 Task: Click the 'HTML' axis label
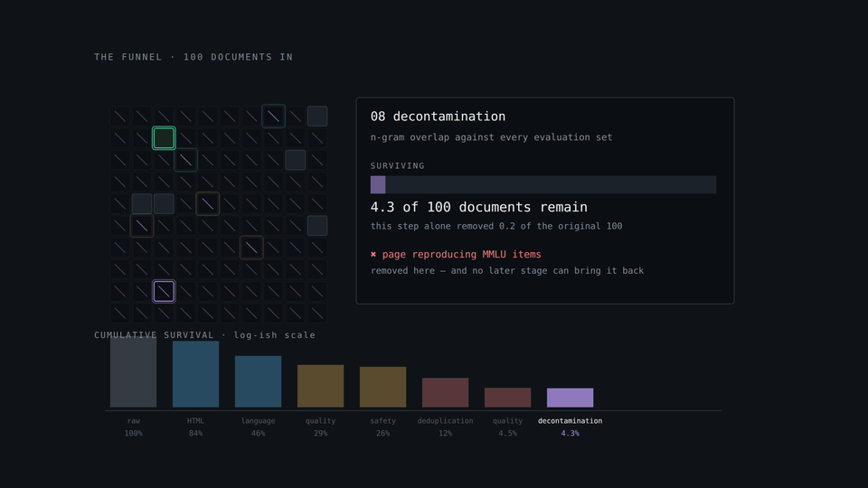pyautogui.click(x=195, y=421)
